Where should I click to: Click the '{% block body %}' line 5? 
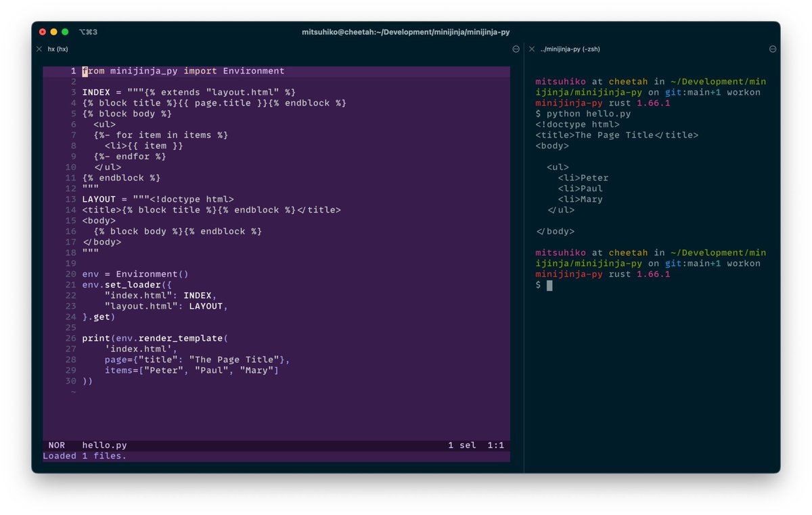127,114
